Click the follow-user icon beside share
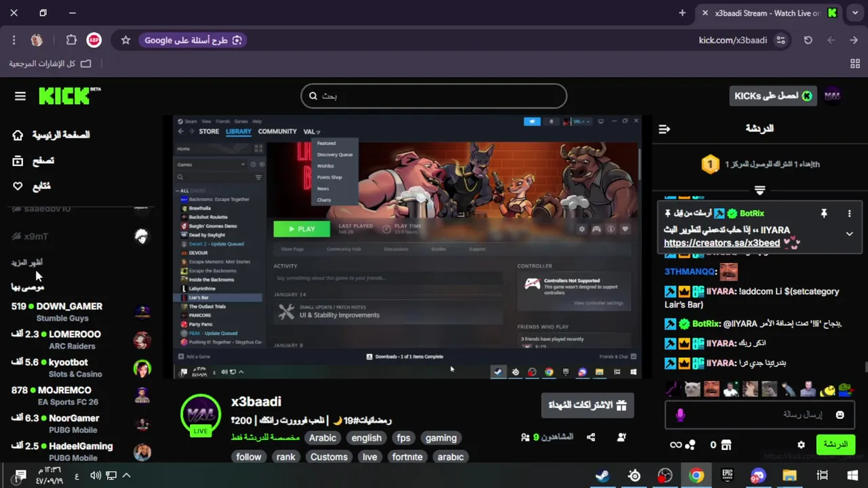The image size is (868, 488). click(622, 438)
